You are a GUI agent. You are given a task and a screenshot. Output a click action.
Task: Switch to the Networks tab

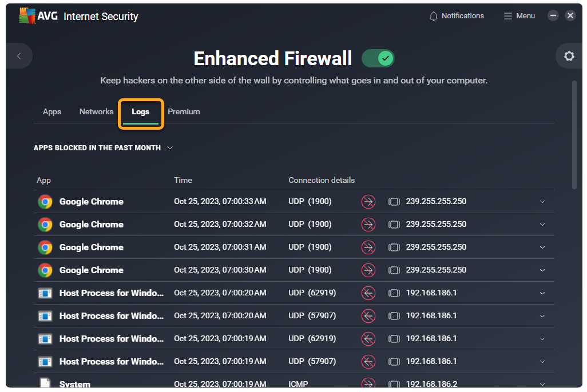click(96, 112)
